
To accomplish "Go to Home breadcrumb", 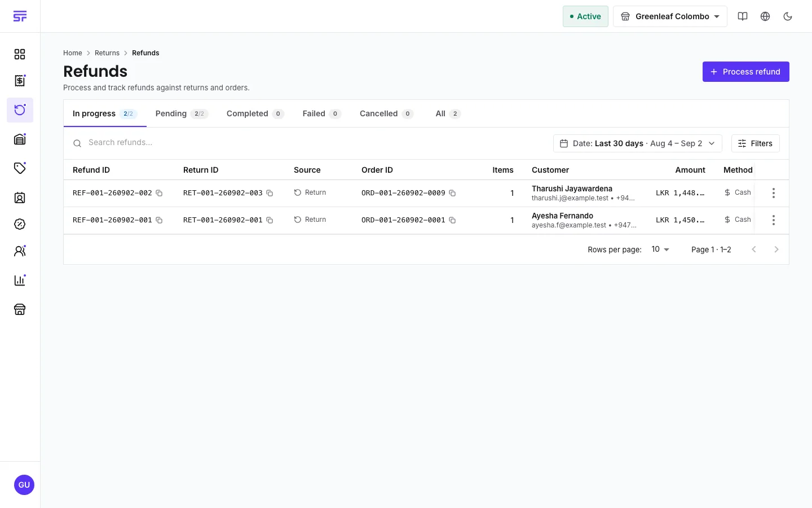I will click(x=73, y=53).
